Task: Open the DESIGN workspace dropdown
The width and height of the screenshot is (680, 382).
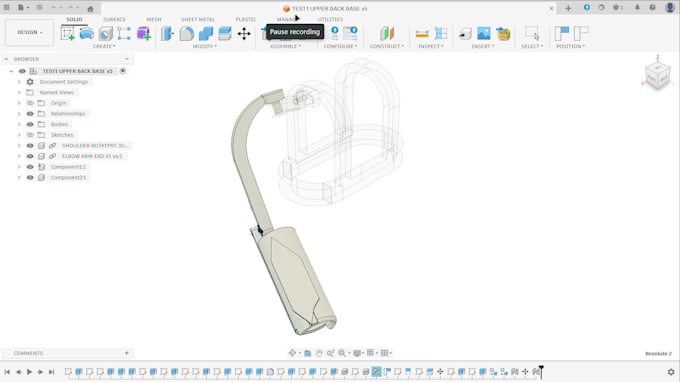Action: point(29,33)
